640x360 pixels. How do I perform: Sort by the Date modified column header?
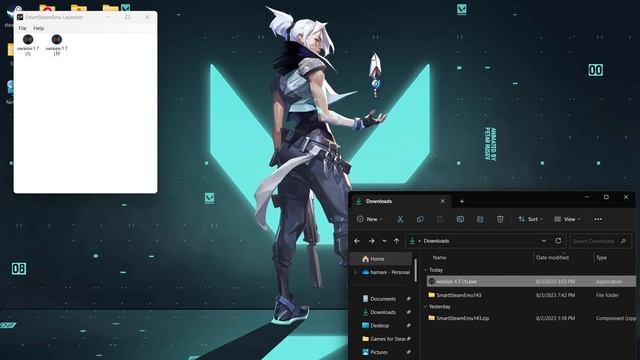[552, 258]
